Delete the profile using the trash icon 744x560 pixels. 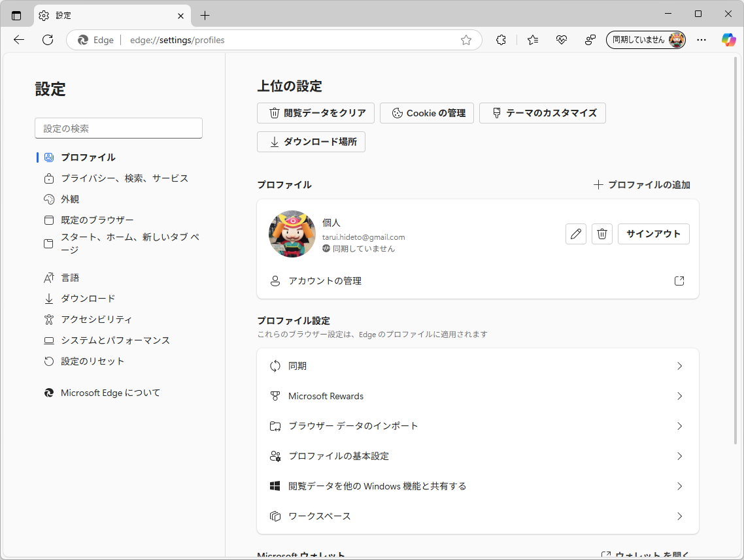pos(602,234)
